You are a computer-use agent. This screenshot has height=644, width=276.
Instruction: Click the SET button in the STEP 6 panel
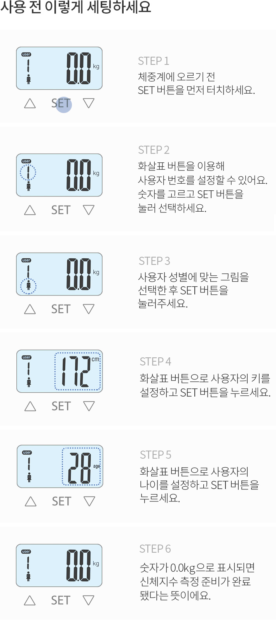[x=61, y=600]
